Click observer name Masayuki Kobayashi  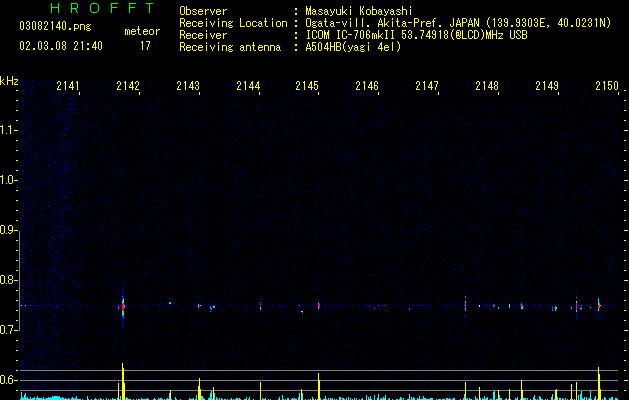[359, 11]
